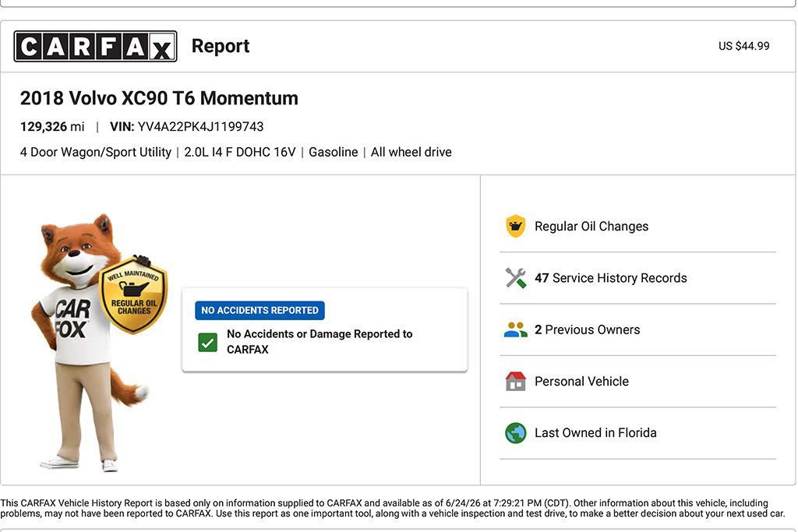
Task: Click the green checkmark for no accidents
Action: pos(207,343)
